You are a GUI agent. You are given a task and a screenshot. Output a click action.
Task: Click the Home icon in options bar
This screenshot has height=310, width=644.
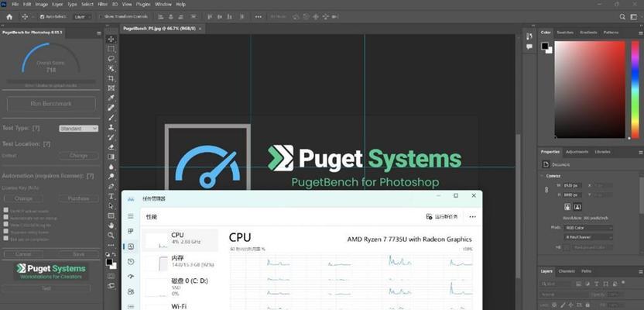(9, 17)
